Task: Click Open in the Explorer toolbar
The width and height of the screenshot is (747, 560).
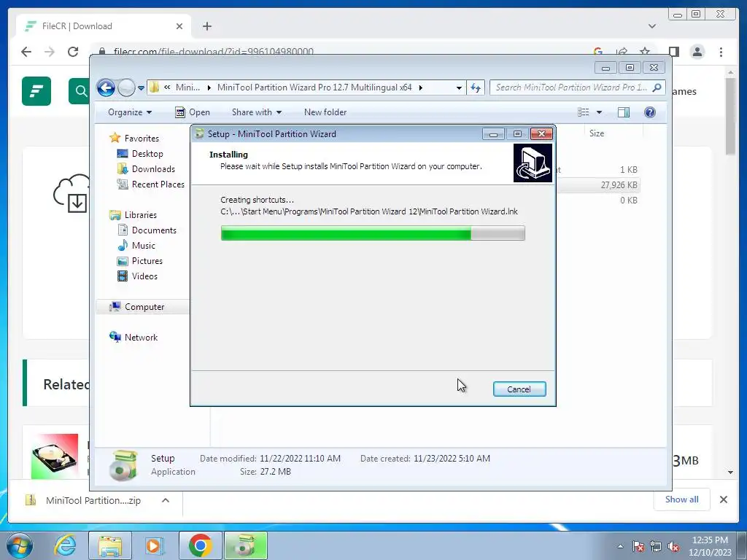Action: point(193,112)
